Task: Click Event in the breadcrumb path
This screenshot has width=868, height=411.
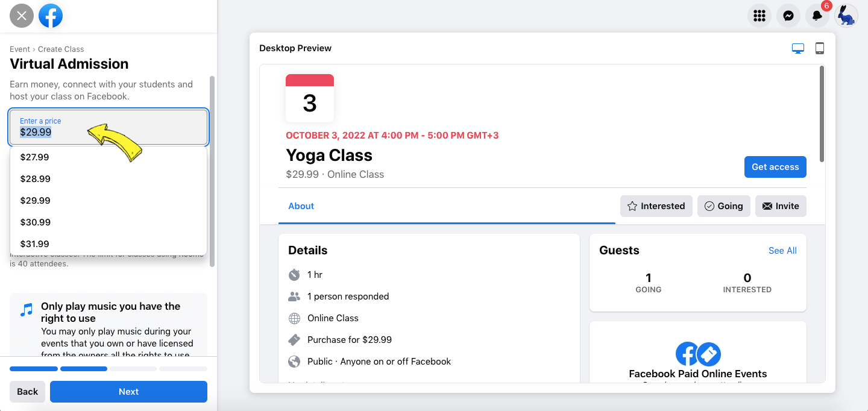Action: (x=19, y=49)
